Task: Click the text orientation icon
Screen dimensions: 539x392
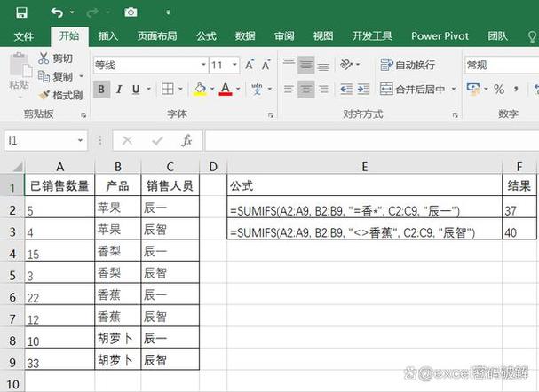Action: coord(346,64)
